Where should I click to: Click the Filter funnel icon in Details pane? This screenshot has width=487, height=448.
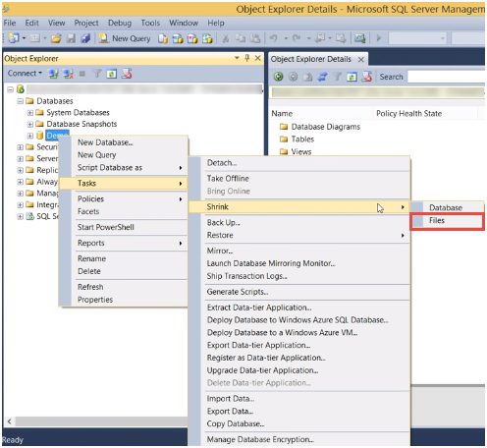[337, 77]
